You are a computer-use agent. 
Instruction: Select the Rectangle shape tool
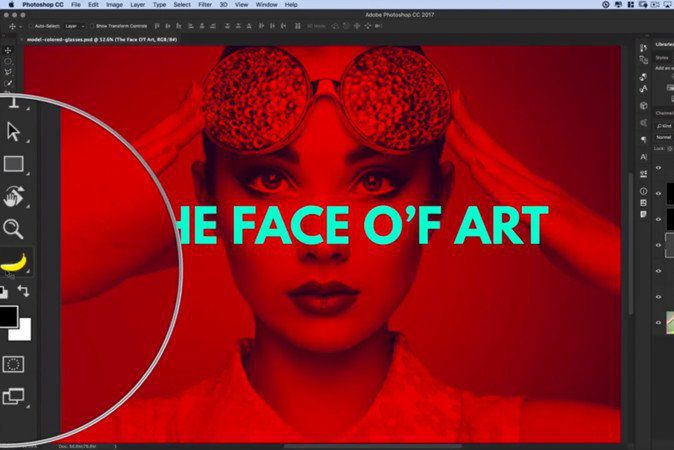tap(14, 164)
